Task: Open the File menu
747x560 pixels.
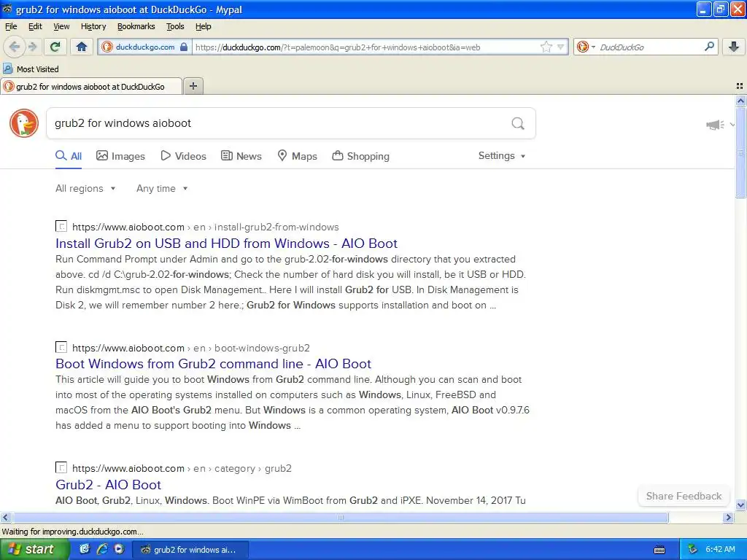Action: click(x=11, y=27)
